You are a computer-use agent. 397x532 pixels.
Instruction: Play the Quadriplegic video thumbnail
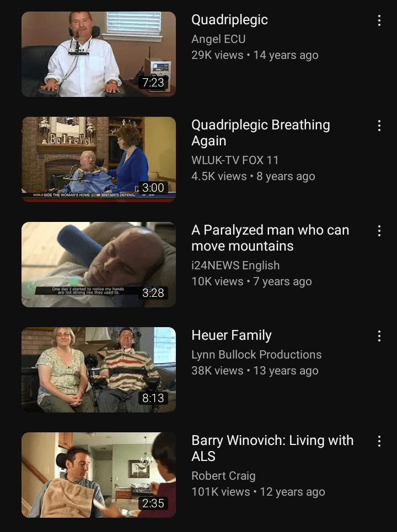pos(99,55)
